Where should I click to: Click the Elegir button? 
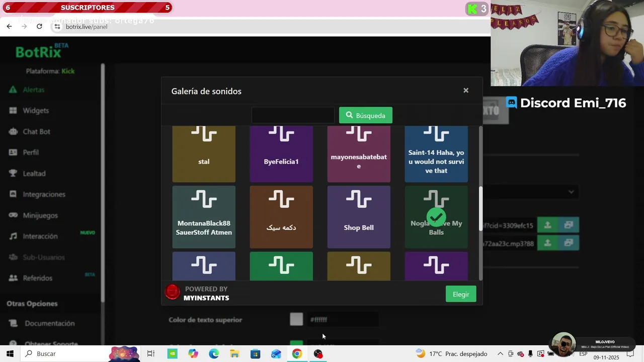(x=461, y=294)
